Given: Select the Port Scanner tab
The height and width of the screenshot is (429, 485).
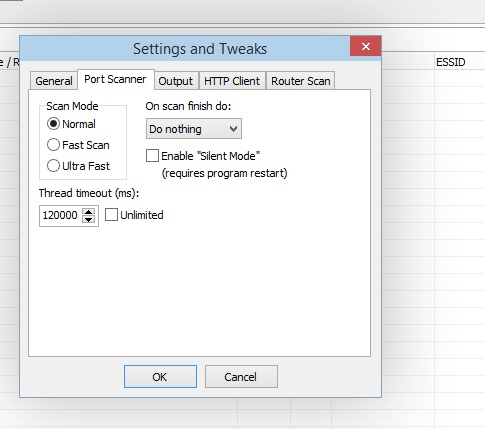Looking at the screenshot, I should [115, 79].
